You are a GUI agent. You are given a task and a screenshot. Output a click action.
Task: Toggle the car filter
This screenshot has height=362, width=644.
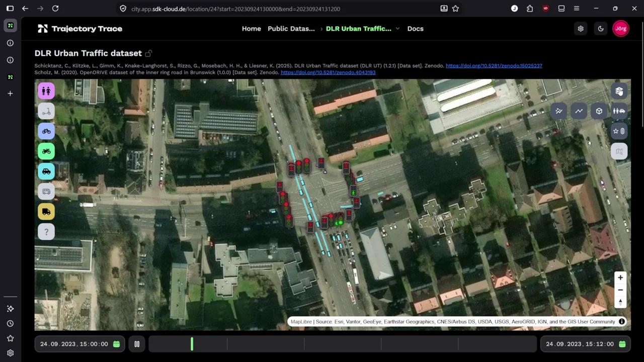tap(46, 171)
